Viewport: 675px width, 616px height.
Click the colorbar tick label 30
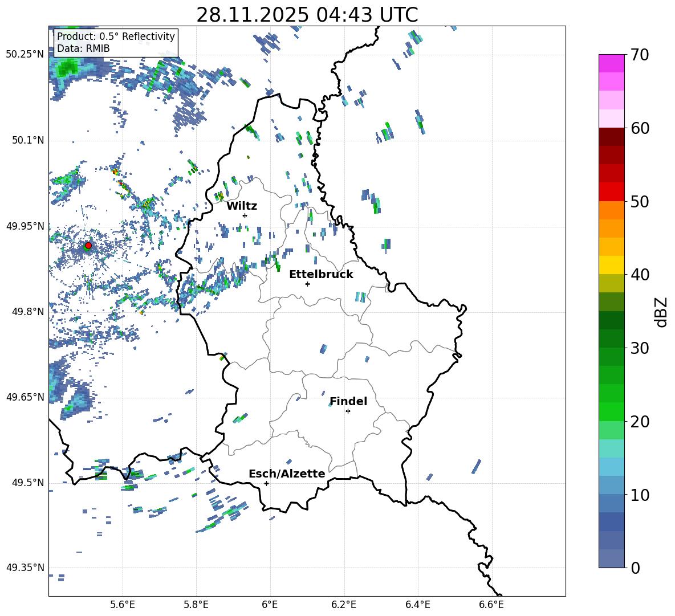tap(640, 348)
